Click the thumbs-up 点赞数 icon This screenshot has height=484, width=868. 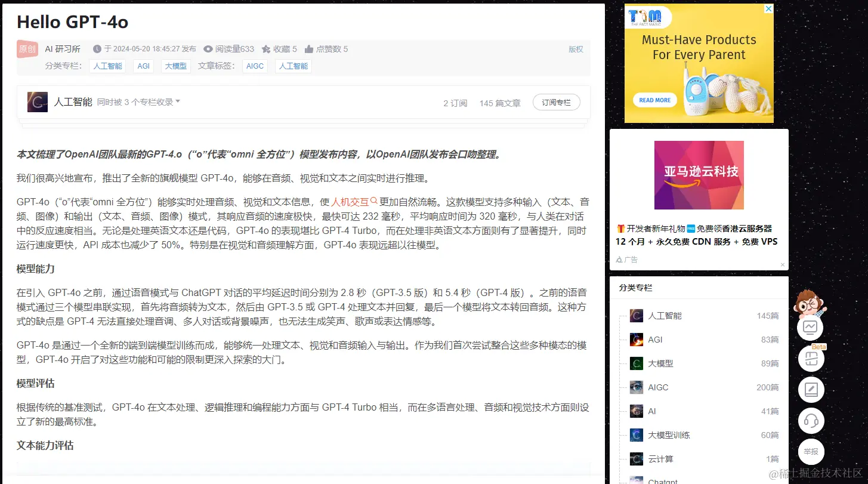pos(309,49)
